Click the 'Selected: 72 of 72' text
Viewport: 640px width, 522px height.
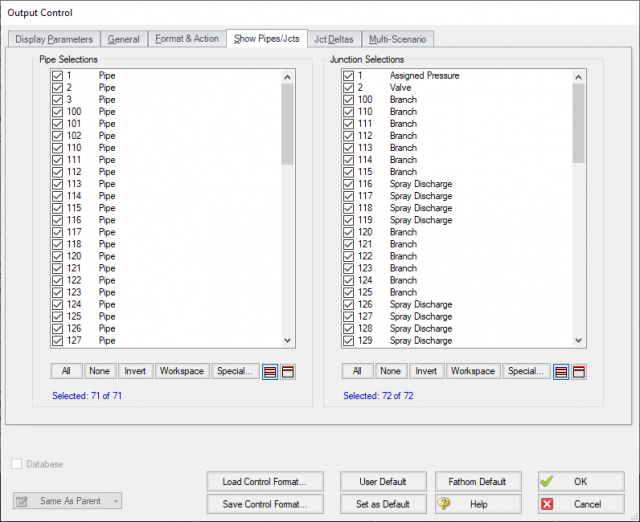(x=378, y=395)
